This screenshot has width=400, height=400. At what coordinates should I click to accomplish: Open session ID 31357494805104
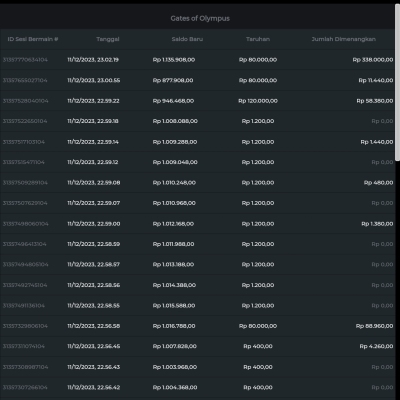pyautogui.click(x=26, y=264)
